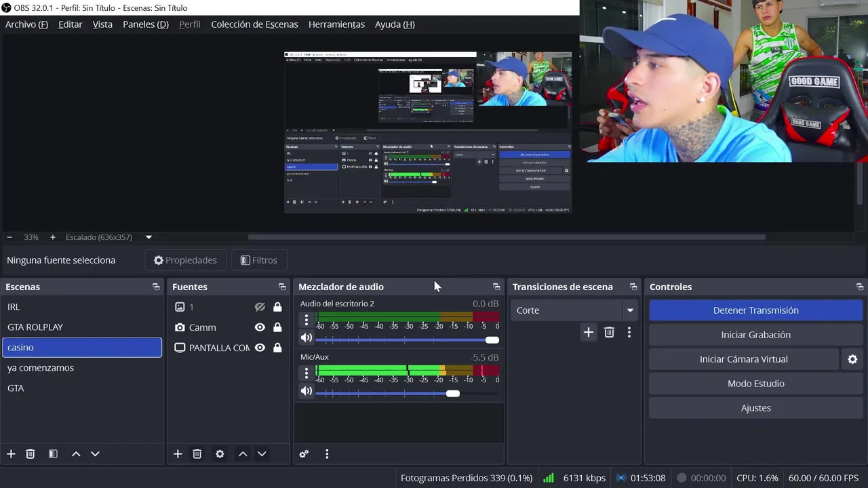Delete selected source with trash icon

click(x=197, y=454)
